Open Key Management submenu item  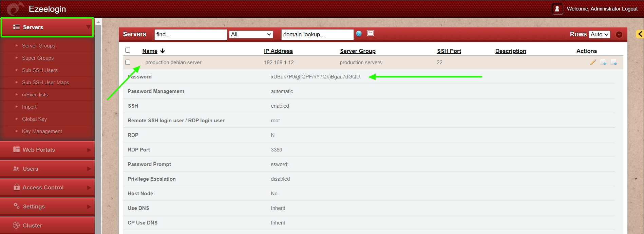pyautogui.click(x=42, y=131)
